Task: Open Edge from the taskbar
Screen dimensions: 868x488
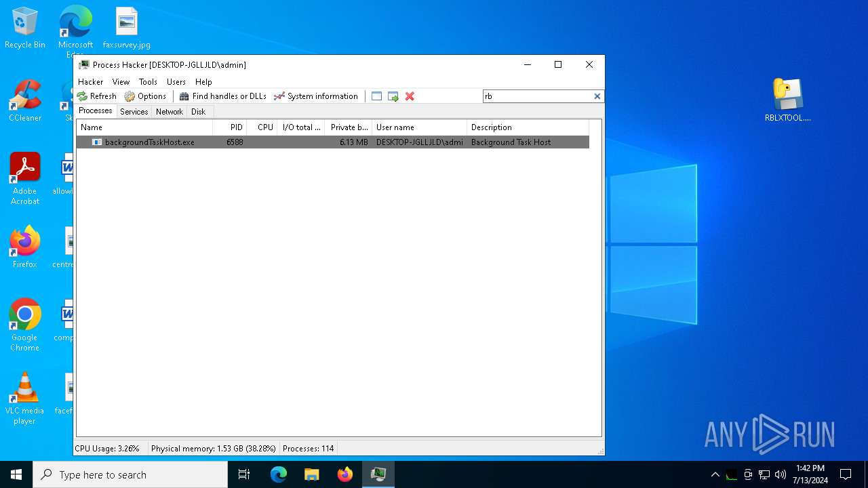Action: pos(279,474)
